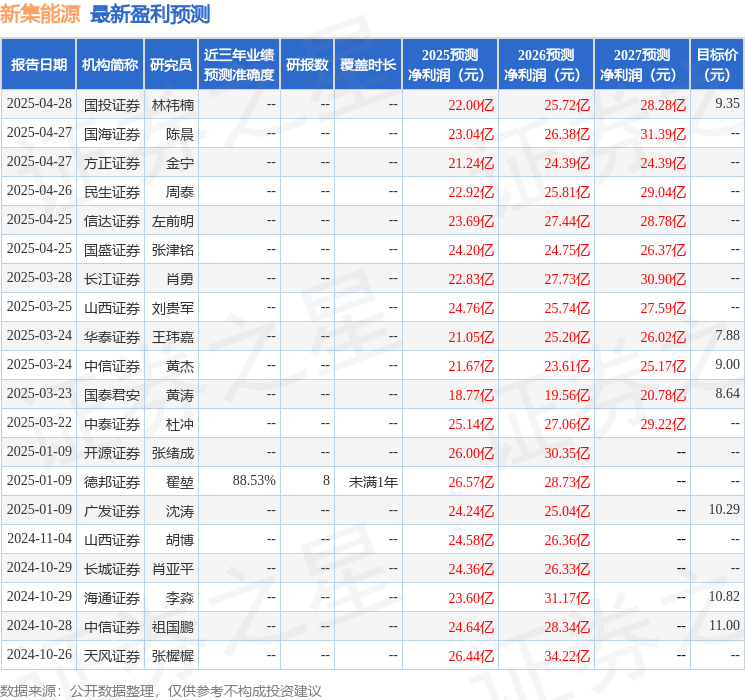Screen dimensions: 745x700
Task: Click the 最新盈利预测 heading
Action: click(150, 14)
